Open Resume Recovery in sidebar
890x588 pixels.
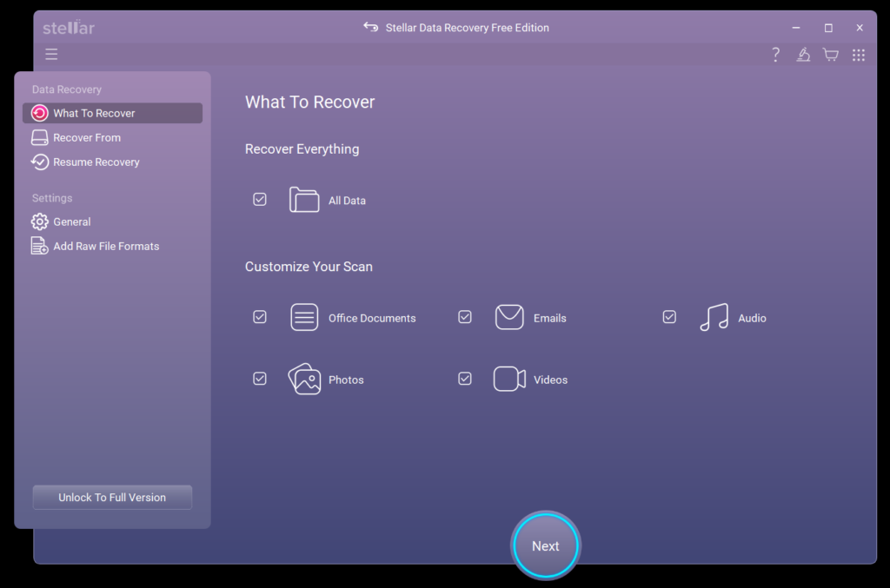(x=96, y=162)
